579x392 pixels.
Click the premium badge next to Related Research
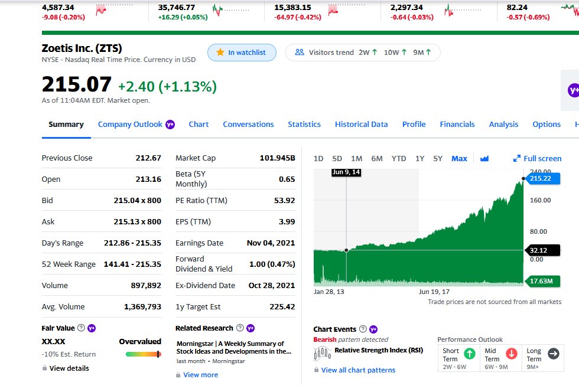tap(251, 328)
